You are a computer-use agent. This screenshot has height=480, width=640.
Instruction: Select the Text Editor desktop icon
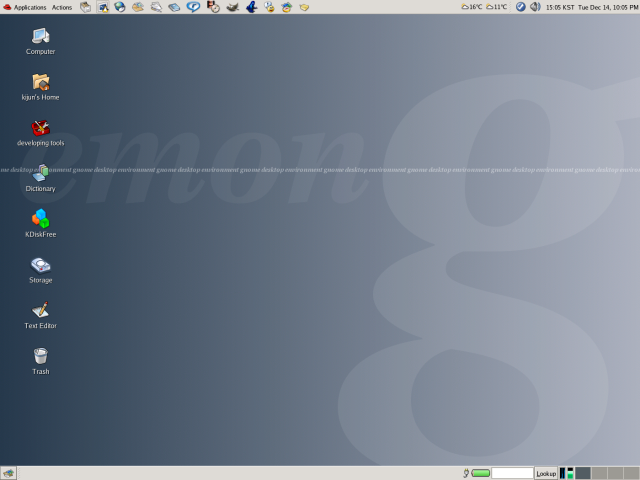pyautogui.click(x=40, y=316)
